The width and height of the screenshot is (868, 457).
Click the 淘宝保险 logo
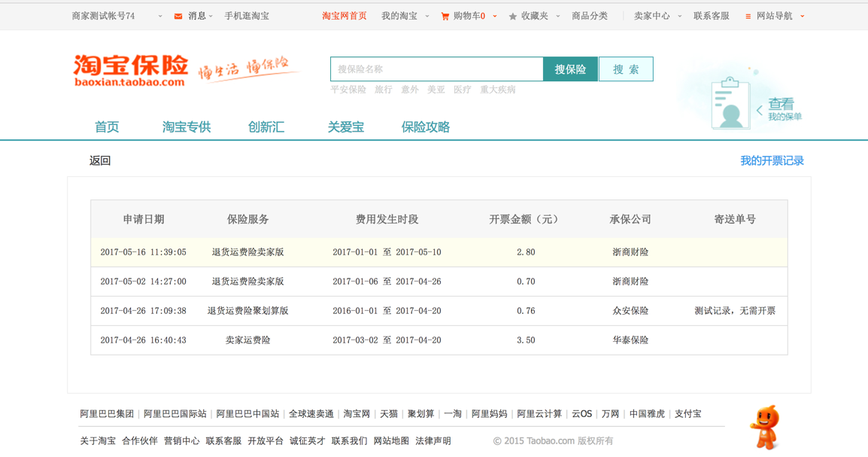(131, 71)
